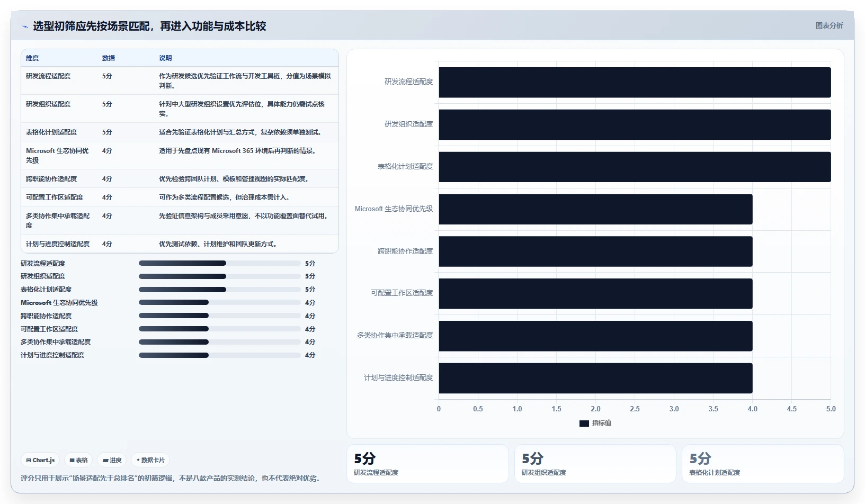This screenshot has width=865, height=504.
Task: Click the footnote beginning 评分只用于展示
Action: pyautogui.click(x=172, y=478)
